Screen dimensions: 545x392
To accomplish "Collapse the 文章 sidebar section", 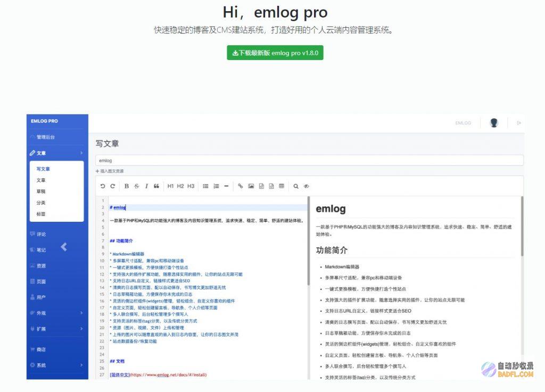I will tap(57, 153).
